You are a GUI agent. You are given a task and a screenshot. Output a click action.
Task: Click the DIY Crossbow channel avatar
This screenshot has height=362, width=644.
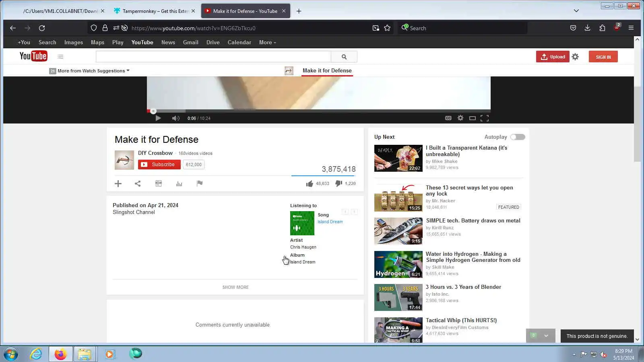coord(124,160)
